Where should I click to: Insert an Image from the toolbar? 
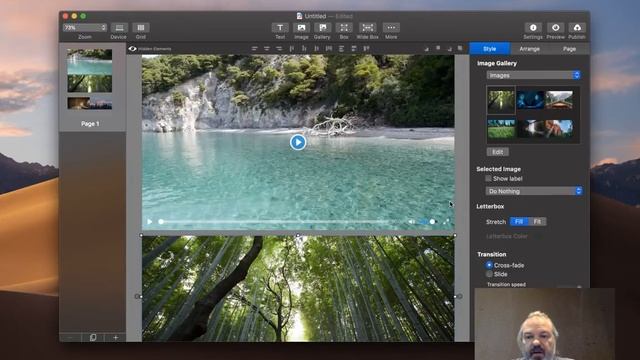click(301, 28)
